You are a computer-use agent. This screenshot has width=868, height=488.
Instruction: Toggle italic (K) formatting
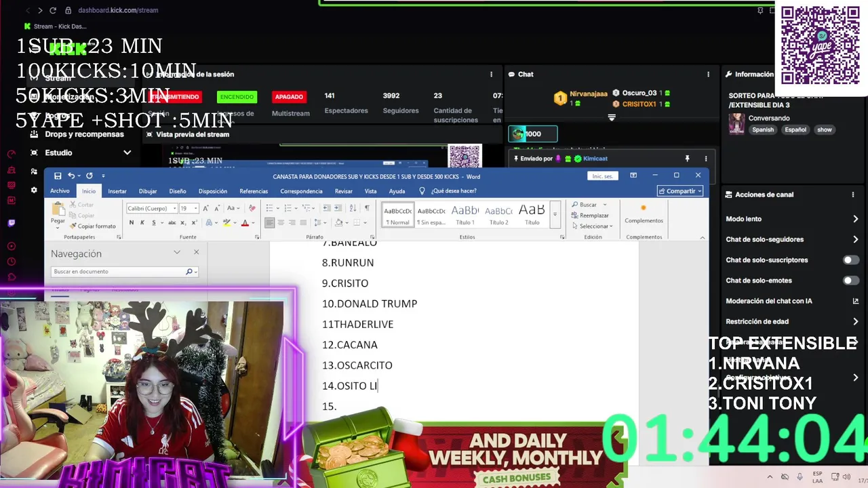[x=142, y=222]
